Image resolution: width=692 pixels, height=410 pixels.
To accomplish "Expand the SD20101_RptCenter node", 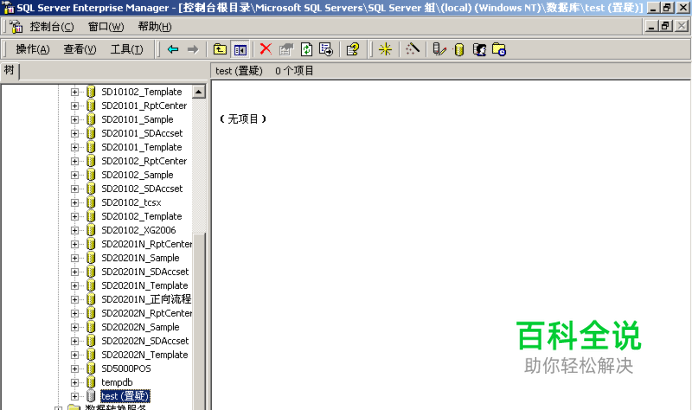I will pos(75,106).
